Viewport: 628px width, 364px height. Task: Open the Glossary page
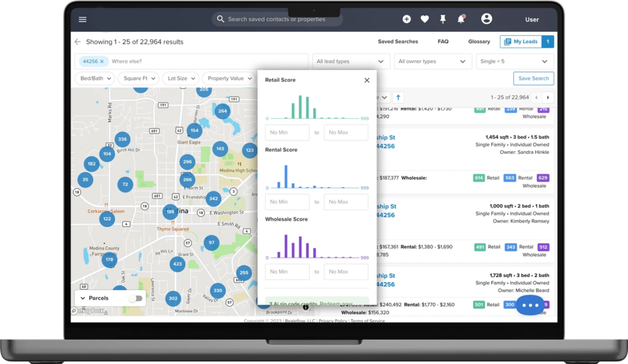click(479, 42)
